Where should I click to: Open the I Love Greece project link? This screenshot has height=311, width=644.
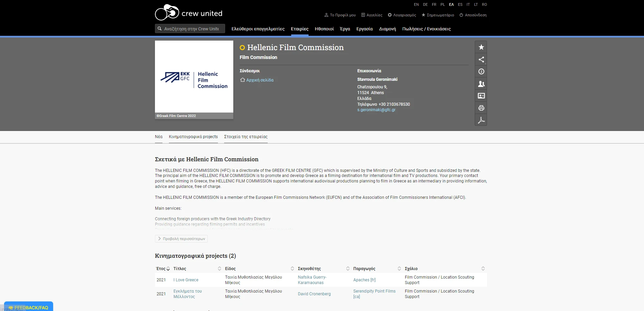tap(186, 280)
